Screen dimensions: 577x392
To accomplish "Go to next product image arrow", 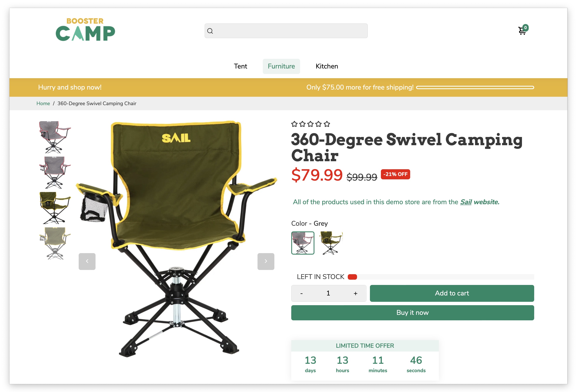I will pyautogui.click(x=266, y=261).
